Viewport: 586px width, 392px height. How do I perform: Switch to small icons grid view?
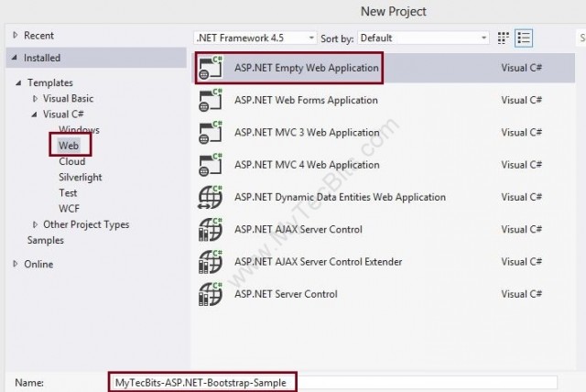pos(504,38)
